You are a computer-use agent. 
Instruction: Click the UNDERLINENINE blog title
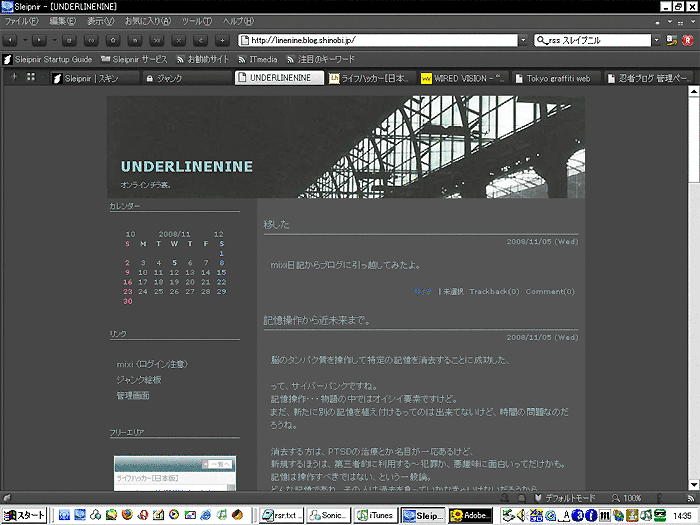pyautogui.click(x=187, y=167)
